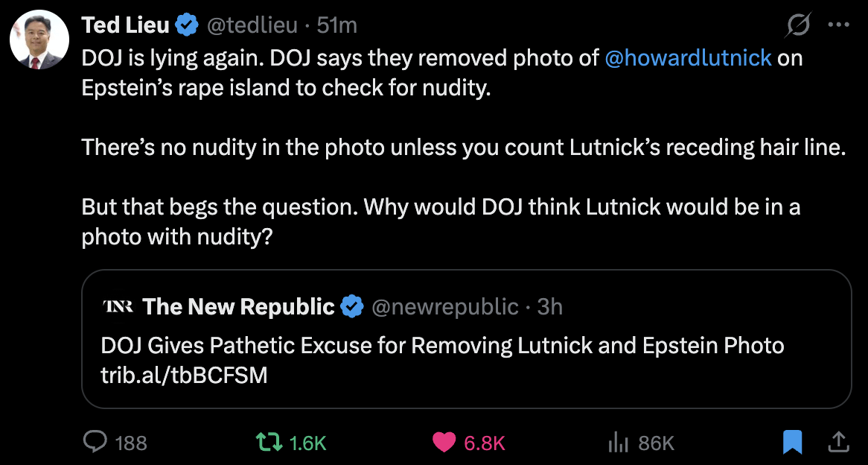868x465 pixels.
Task: Click New Republic's verified badge
Action: click(352, 306)
